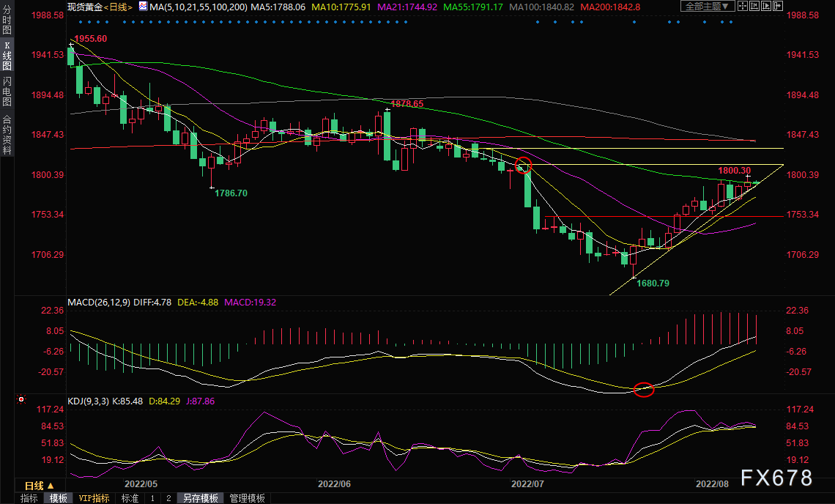Open the 合约资料 side tab
Image resolution: width=835 pixels, height=504 pixels.
point(7,134)
